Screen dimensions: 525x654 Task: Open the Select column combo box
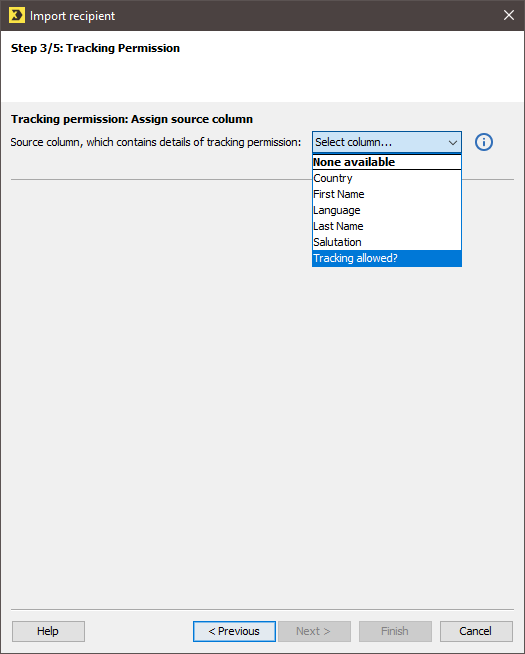point(387,142)
